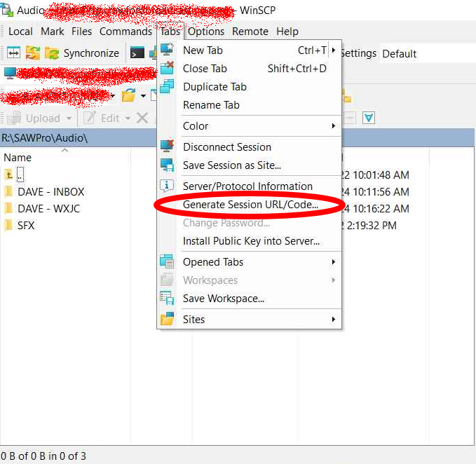The height and width of the screenshot is (464, 476).
Task: Open the Options menu
Action: (x=206, y=32)
